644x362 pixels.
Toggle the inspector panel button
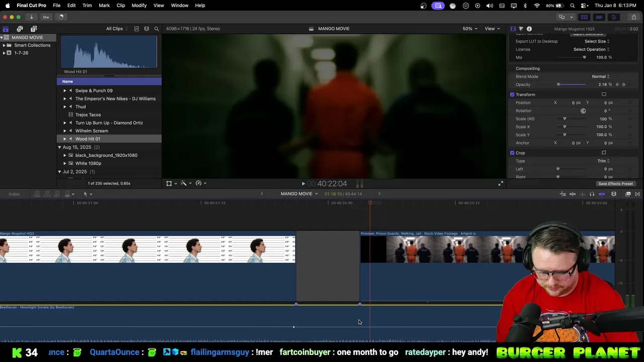pyautogui.click(x=613, y=17)
